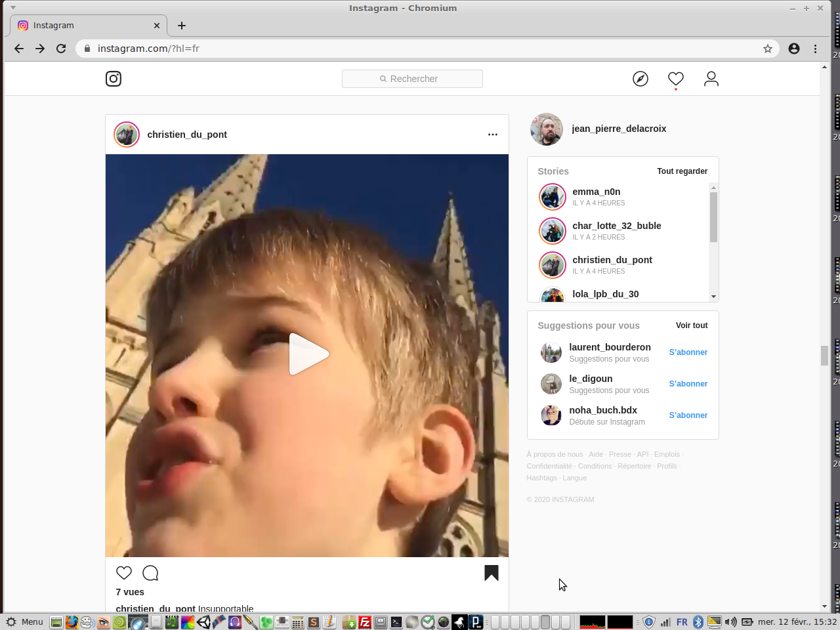Open a new browser tab
The height and width of the screenshot is (630, 840).
tap(182, 26)
